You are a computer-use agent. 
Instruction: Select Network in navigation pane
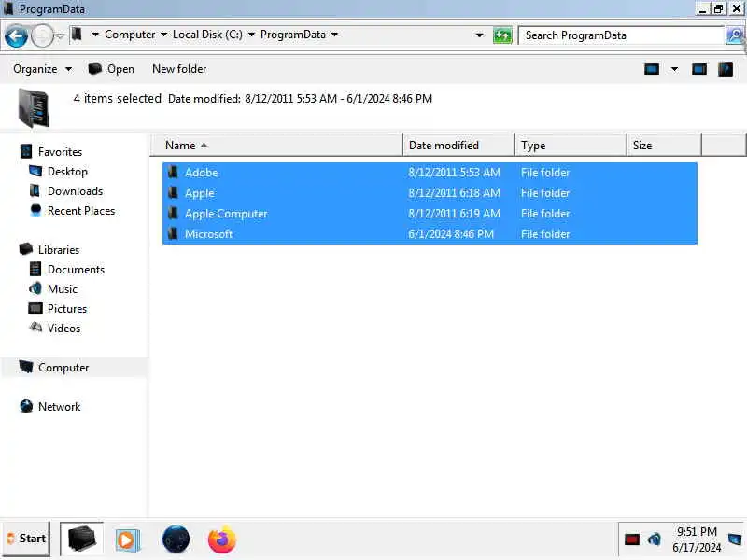(59, 407)
